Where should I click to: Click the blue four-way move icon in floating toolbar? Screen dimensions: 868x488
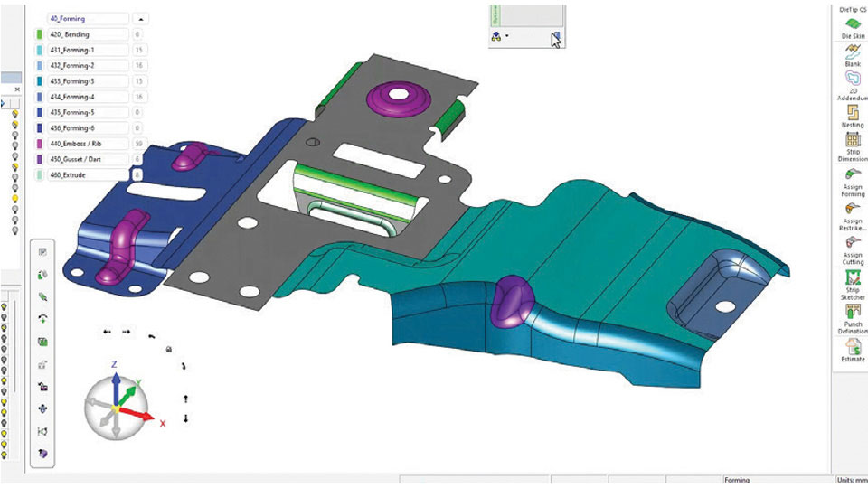(x=42, y=408)
